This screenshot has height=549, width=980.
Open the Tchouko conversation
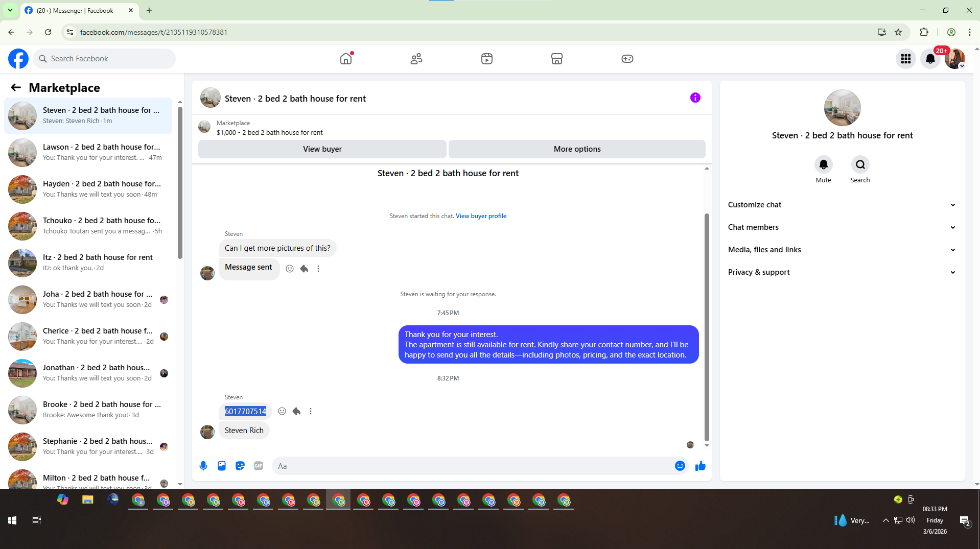[x=88, y=226]
